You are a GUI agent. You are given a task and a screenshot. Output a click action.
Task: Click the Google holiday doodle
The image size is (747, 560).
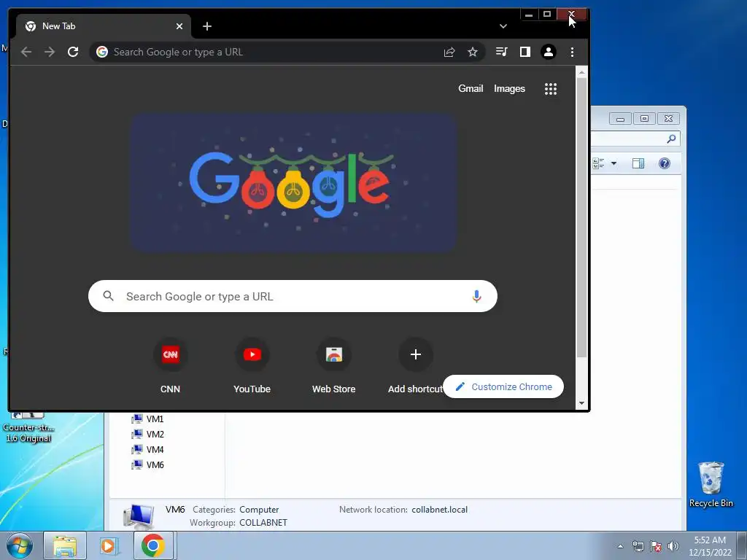coord(293,182)
